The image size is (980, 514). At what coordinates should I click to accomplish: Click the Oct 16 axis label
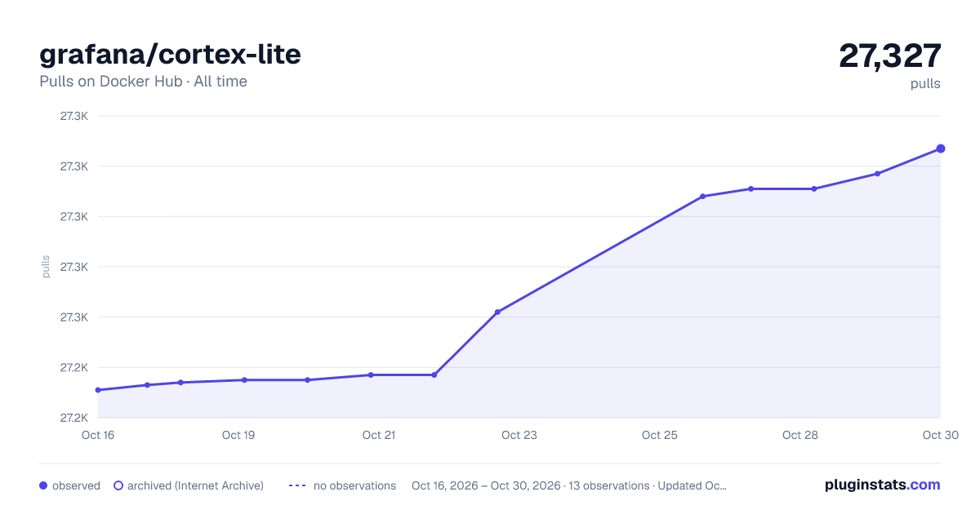click(98, 435)
